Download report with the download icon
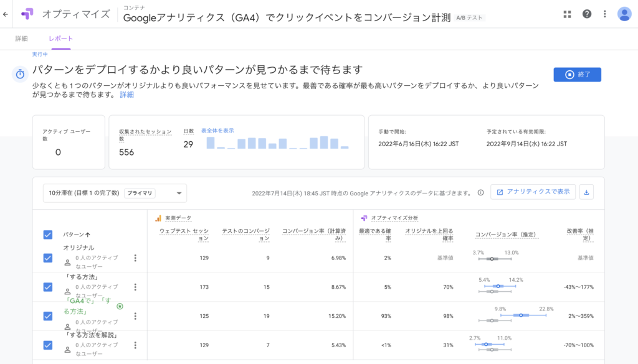This screenshot has height=364, width=638. point(586,192)
